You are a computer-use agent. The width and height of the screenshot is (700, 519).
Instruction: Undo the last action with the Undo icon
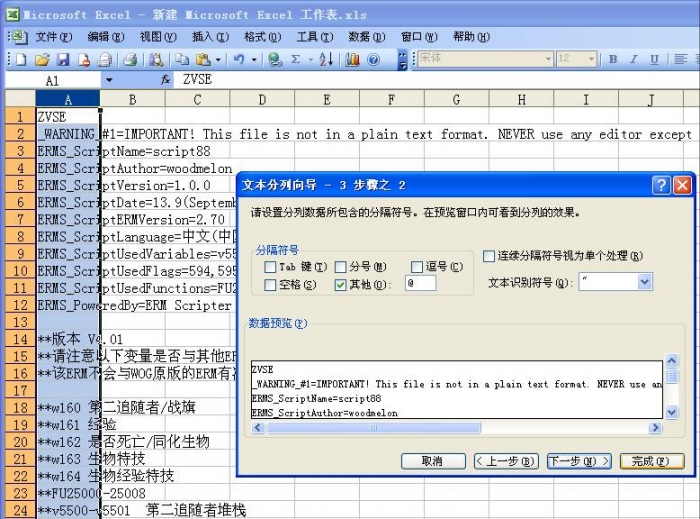tap(239, 59)
